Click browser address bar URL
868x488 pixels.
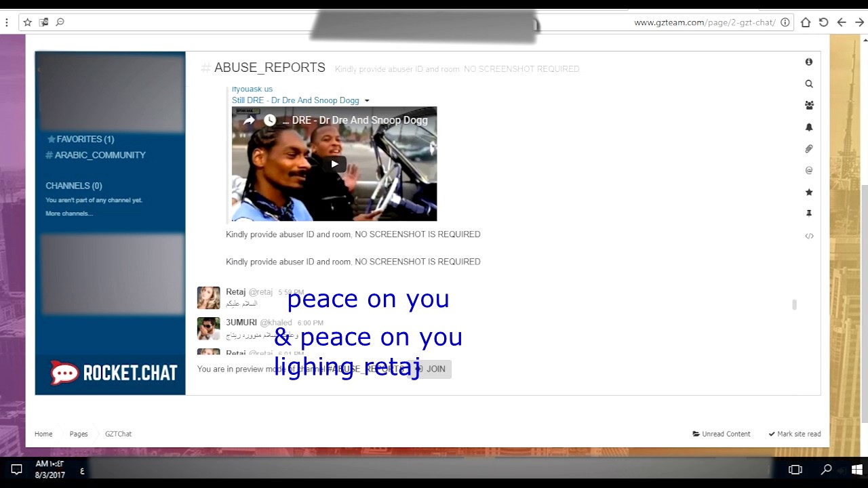point(705,22)
